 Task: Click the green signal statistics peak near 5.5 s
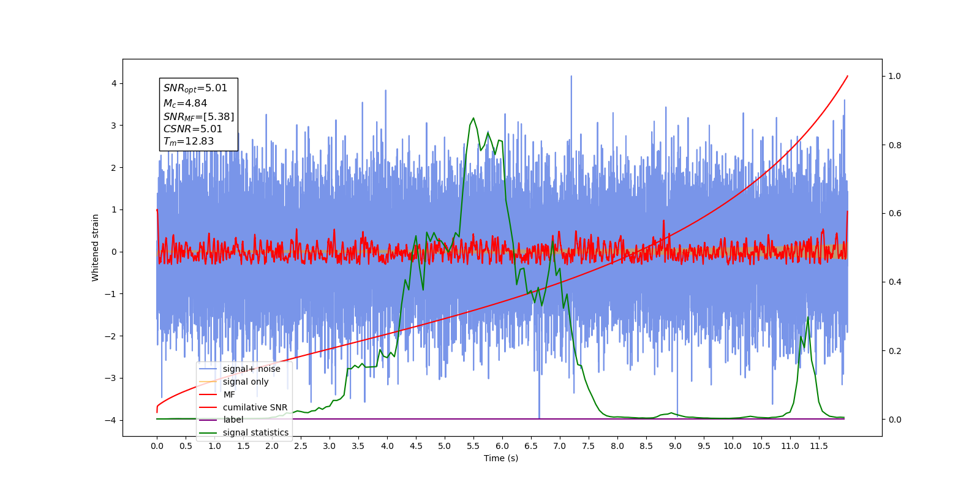tap(473, 118)
